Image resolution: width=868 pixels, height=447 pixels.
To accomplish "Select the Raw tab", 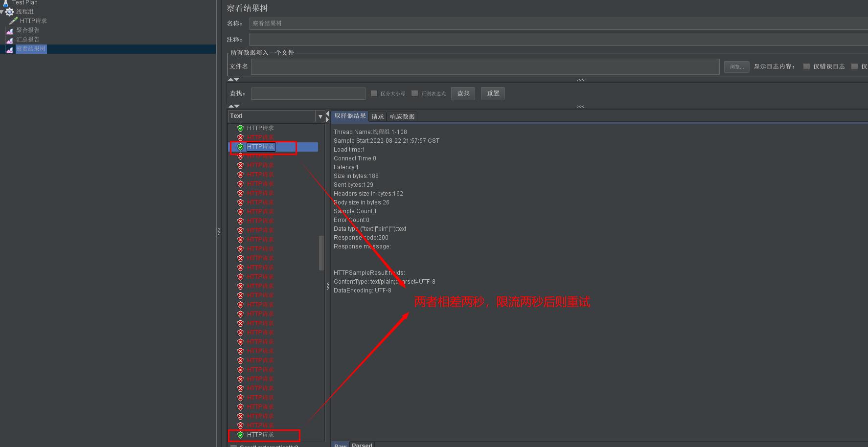I will (341, 445).
